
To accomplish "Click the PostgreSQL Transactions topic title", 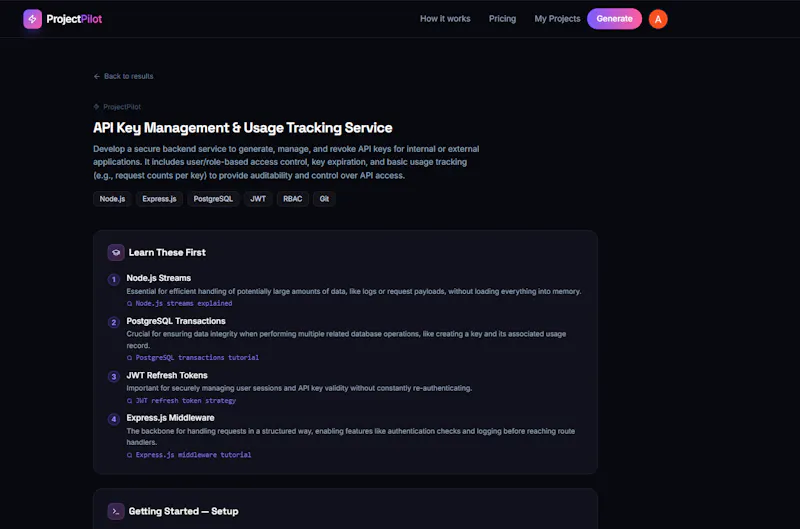I will pyautogui.click(x=176, y=321).
